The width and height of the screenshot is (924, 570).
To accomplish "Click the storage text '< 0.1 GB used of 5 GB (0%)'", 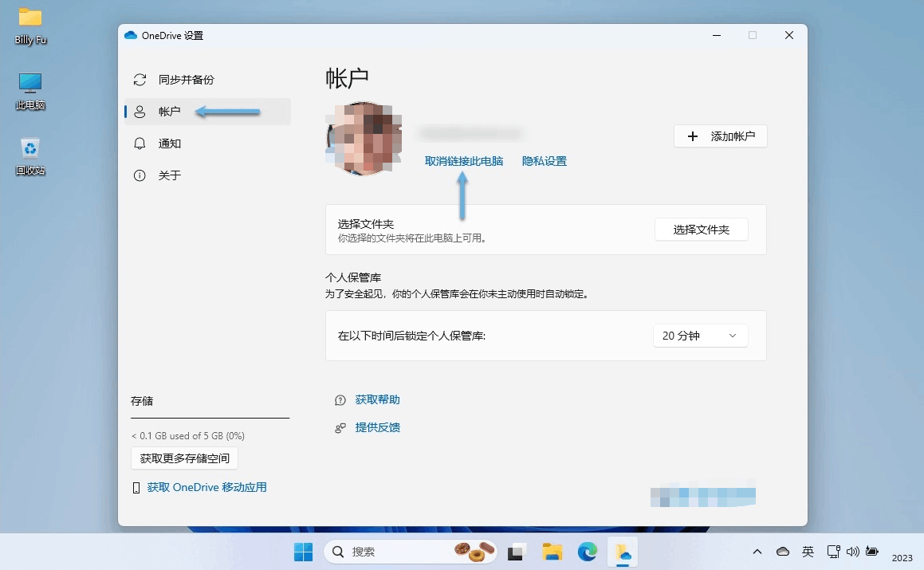I will (x=188, y=435).
